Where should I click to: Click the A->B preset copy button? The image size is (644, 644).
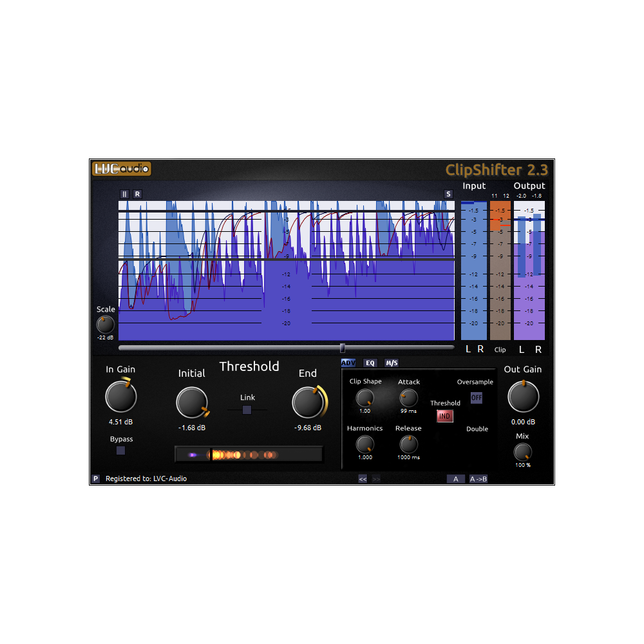pyautogui.click(x=478, y=478)
